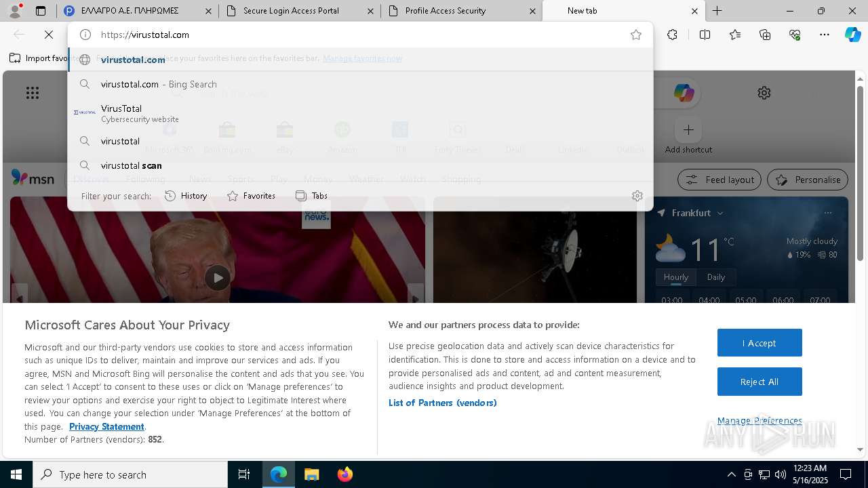Select the plain virustotal search suggestion
The height and width of the screenshot is (488, 868).
pos(360,141)
